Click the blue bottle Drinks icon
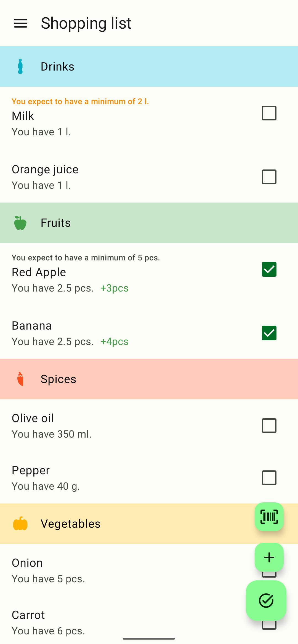 point(20,66)
